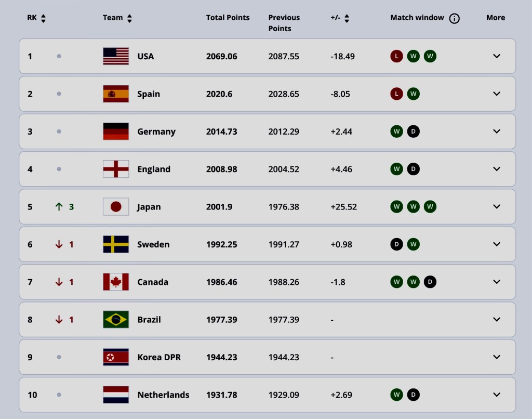
Task: Click Spain's green win result badge
Action: [413, 94]
